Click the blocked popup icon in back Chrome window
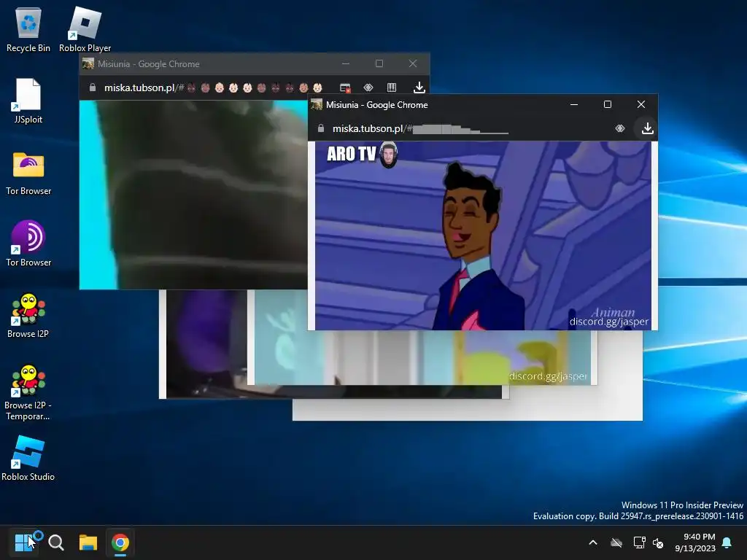This screenshot has height=560, width=747. coord(345,87)
